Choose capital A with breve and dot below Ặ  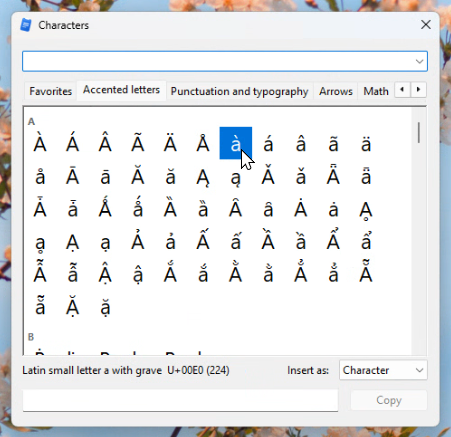73,307
